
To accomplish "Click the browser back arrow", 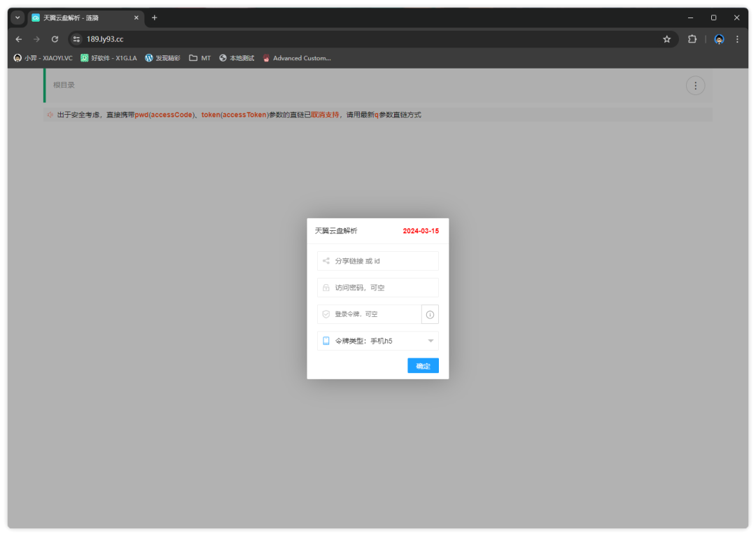I will (19, 39).
